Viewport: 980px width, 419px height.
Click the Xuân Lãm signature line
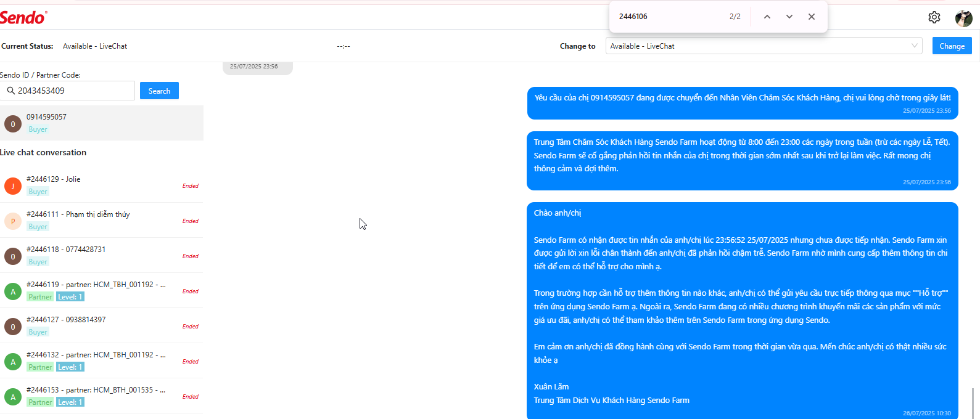click(x=551, y=387)
